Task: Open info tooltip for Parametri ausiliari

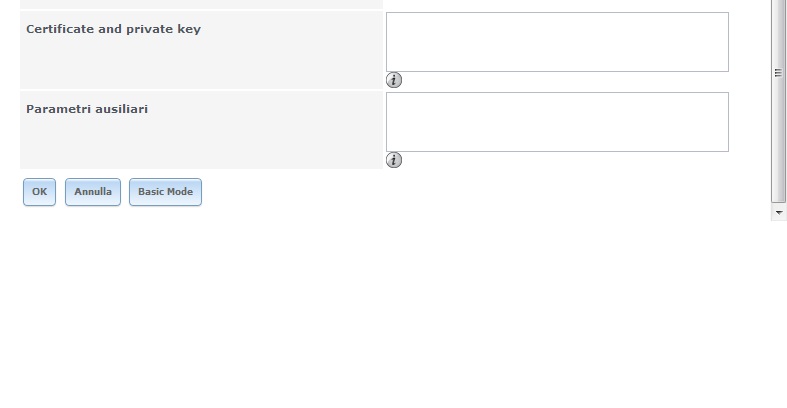Action: tap(394, 160)
